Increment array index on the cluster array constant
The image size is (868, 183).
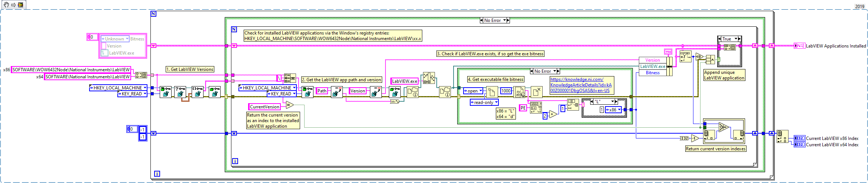(88, 36)
